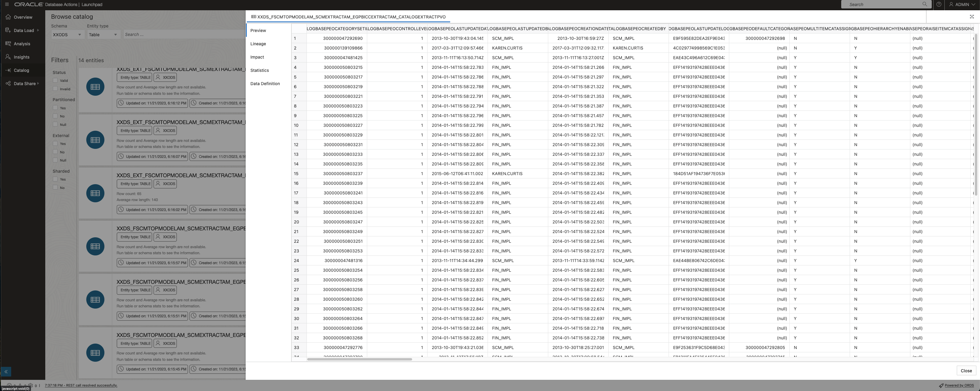Select the Data Load sidebar icon
The image size is (980, 391).
click(8, 30)
